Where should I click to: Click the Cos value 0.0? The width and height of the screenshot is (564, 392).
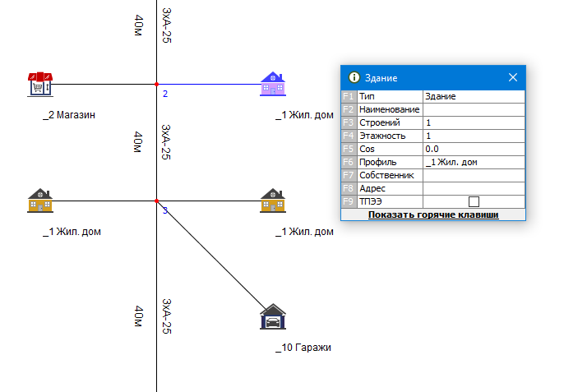pos(474,149)
